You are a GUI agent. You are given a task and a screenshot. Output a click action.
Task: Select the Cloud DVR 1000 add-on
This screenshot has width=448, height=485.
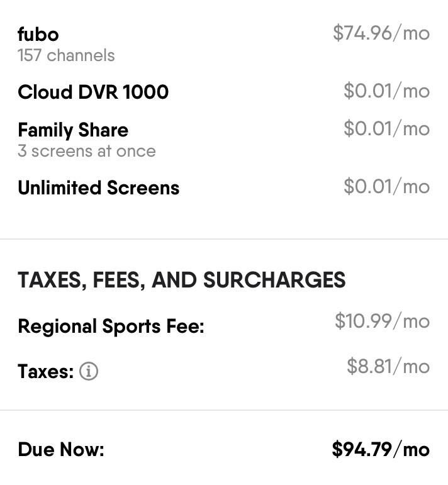pos(93,92)
